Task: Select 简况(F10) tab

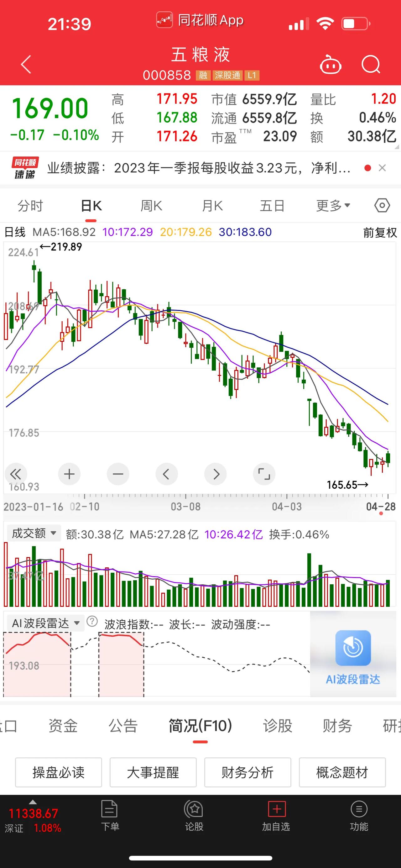Action: point(200,725)
